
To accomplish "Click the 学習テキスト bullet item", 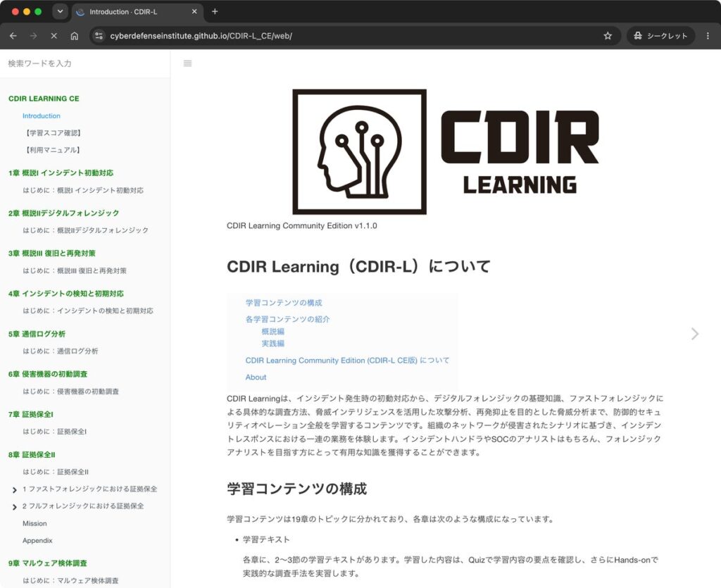I will point(266,539).
